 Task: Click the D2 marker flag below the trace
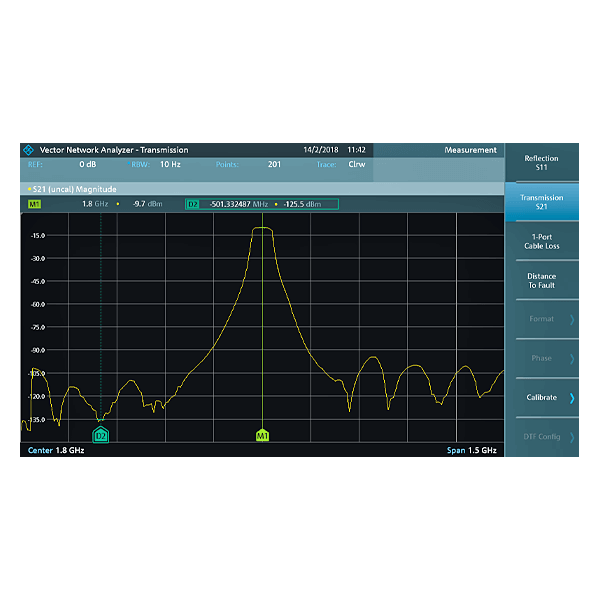[100, 436]
